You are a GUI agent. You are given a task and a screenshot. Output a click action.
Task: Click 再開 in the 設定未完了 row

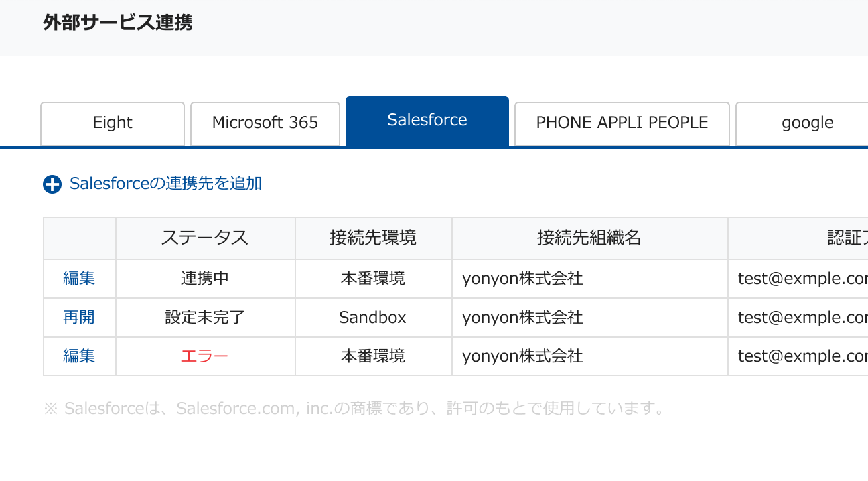coord(79,318)
